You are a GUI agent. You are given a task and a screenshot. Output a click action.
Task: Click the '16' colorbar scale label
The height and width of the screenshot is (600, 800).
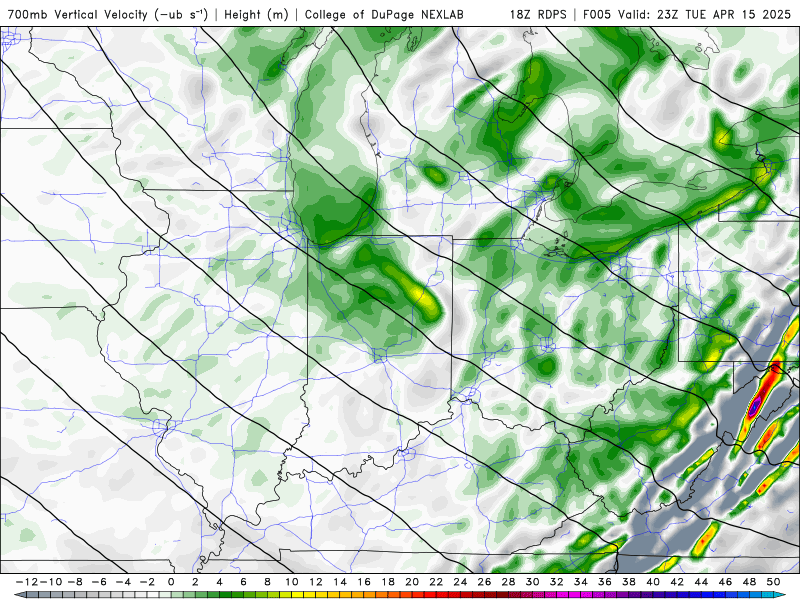coord(364,582)
